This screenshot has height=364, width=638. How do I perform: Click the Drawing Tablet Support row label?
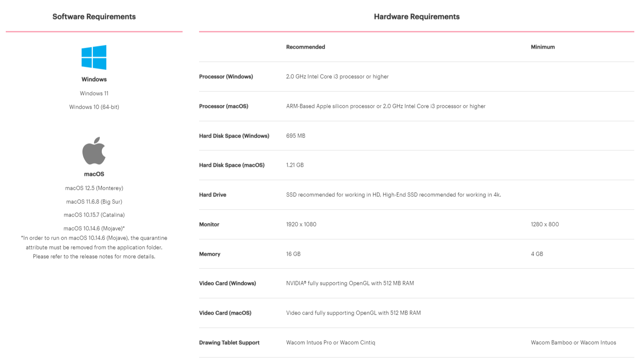229,343
